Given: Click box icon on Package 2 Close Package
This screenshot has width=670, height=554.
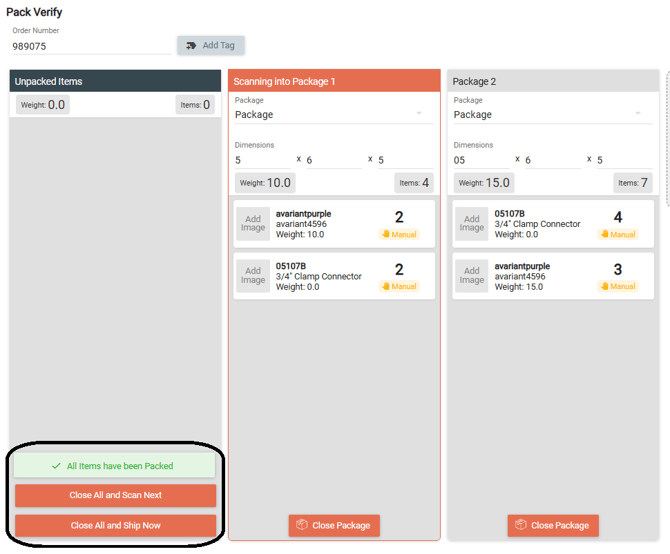Looking at the screenshot, I should pos(520,525).
